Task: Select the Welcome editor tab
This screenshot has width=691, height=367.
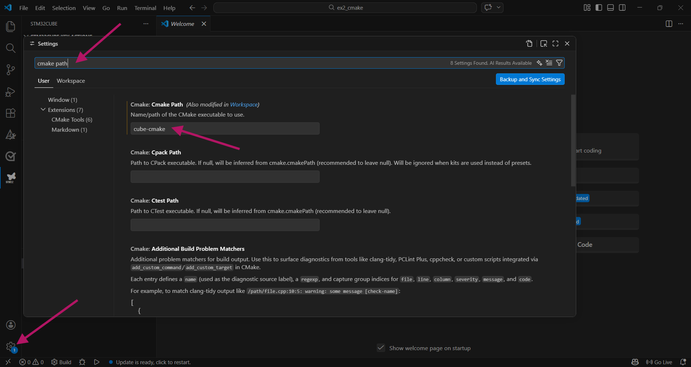Action: pos(182,24)
